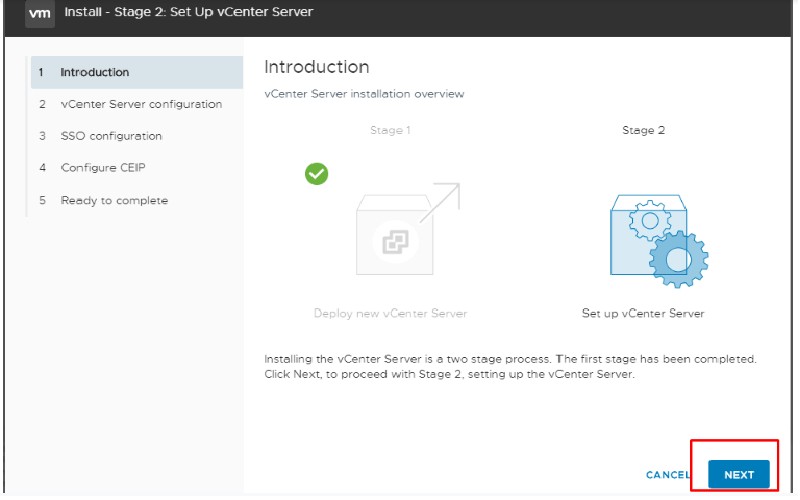Click the Introduction page heading
Viewport: 800px width, 500px height.
(316, 67)
